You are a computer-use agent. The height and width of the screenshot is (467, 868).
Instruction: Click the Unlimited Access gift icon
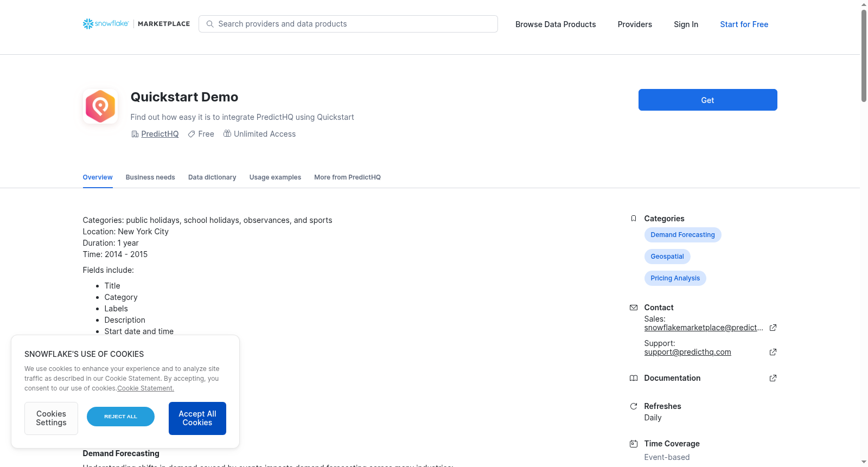coord(227,133)
